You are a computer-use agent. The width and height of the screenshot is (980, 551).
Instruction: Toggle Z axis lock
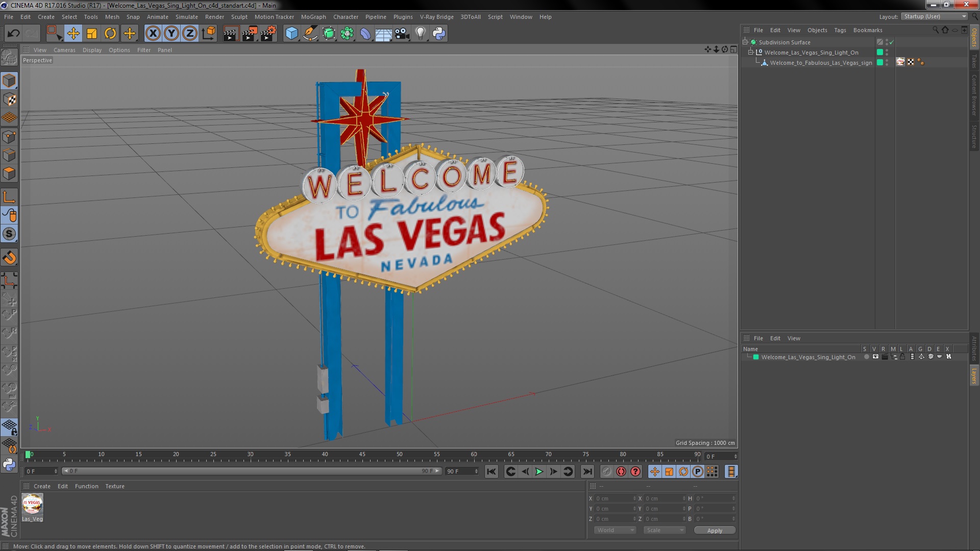click(190, 34)
